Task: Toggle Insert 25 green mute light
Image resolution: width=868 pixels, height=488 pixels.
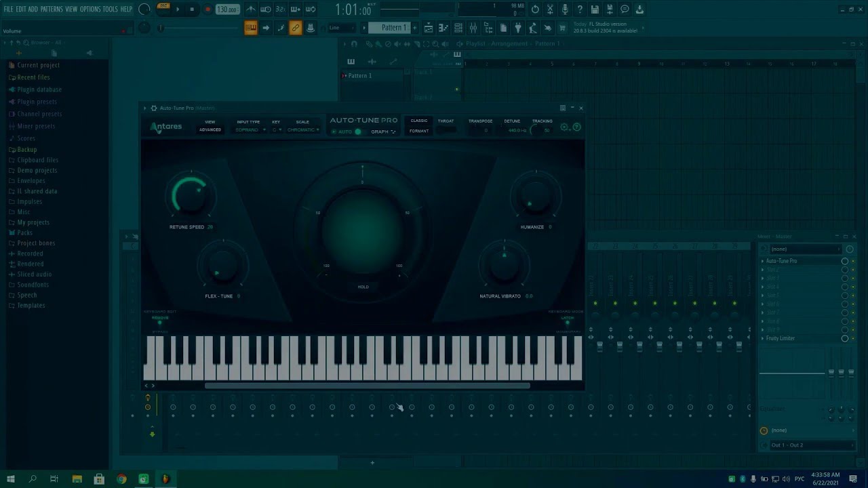Action: tap(655, 303)
